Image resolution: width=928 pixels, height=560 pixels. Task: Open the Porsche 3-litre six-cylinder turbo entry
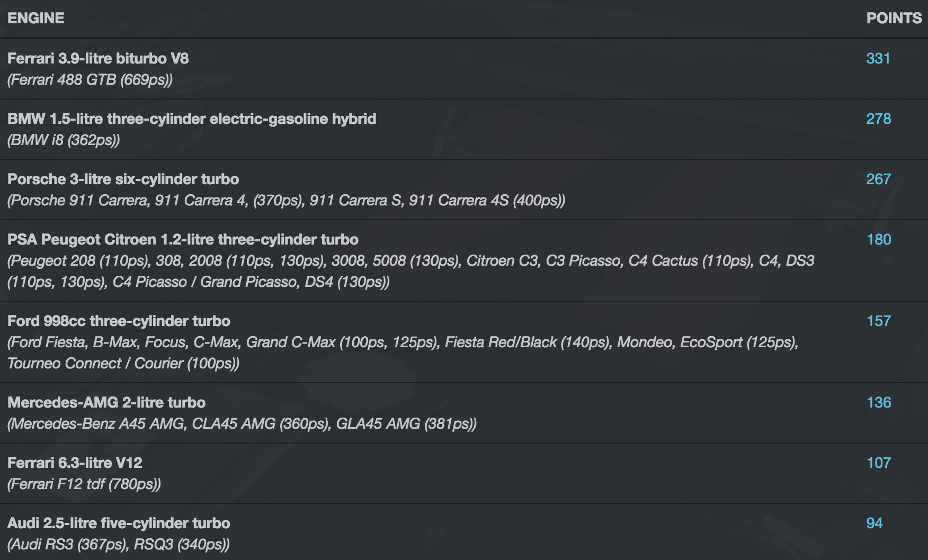[123, 179]
